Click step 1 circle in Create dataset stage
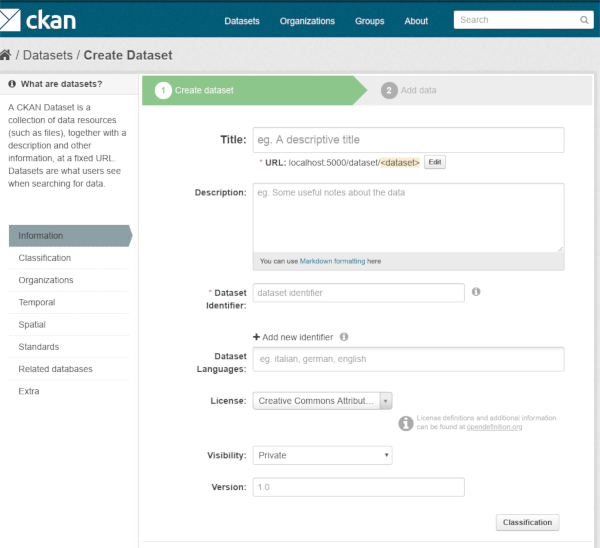The height and width of the screenshot is (548, 600). [163, 91]
